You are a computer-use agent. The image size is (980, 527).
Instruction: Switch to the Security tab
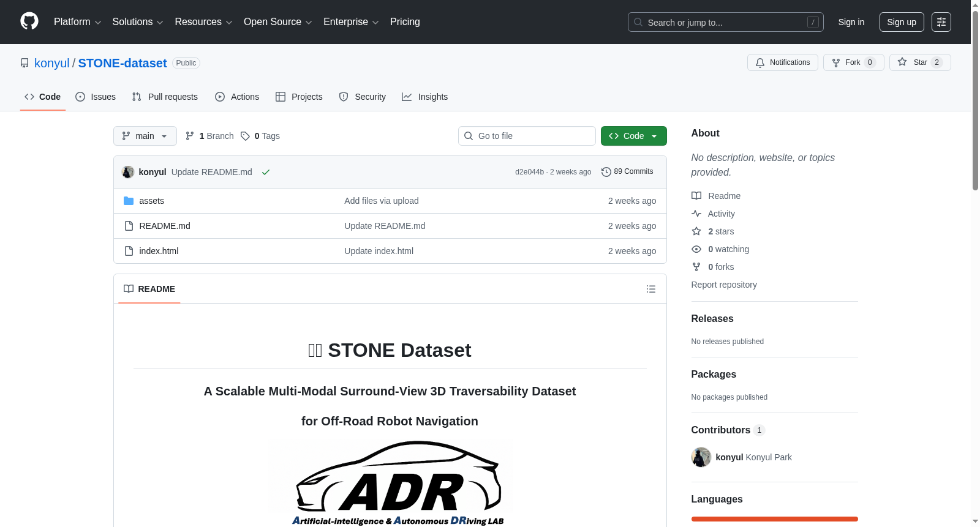point(363,97)
